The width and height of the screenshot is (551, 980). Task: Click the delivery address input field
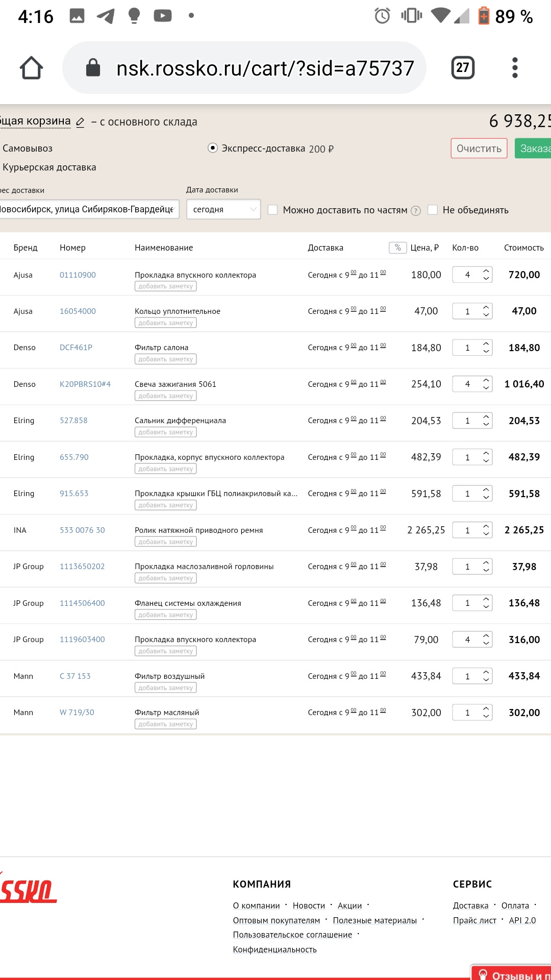pyautogui.click(x=88, y=209)
